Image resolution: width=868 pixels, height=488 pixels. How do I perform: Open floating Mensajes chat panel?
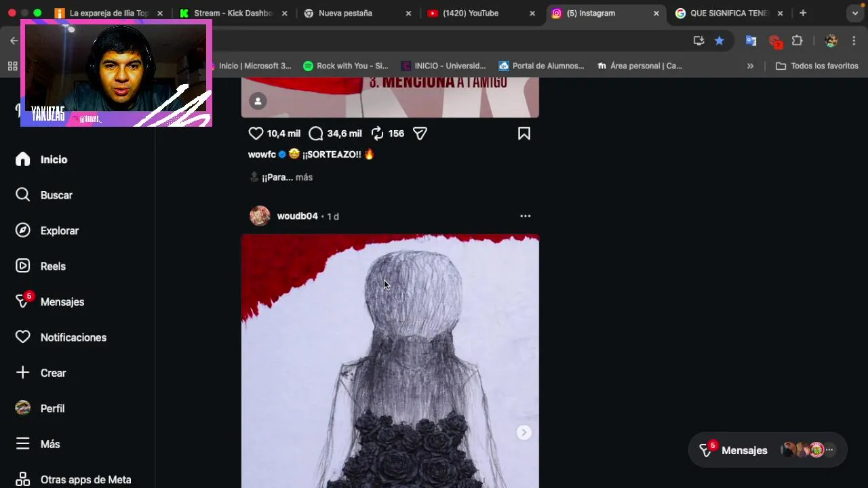tap(767, 450)
